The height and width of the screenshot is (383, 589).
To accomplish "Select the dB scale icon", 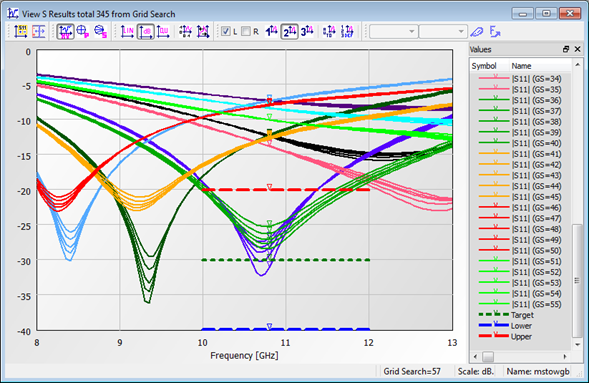I will tap(145, 32).
